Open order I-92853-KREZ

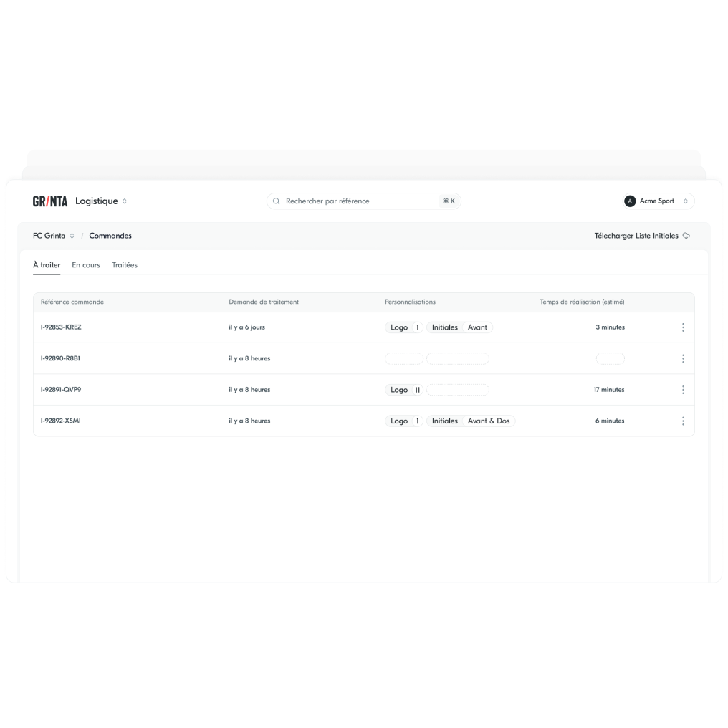point(61,327)
